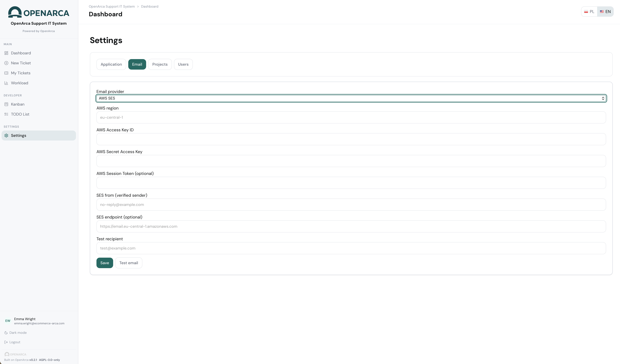Select the EN language option
This screenshot has height=364, width=620.
[606, 11]
